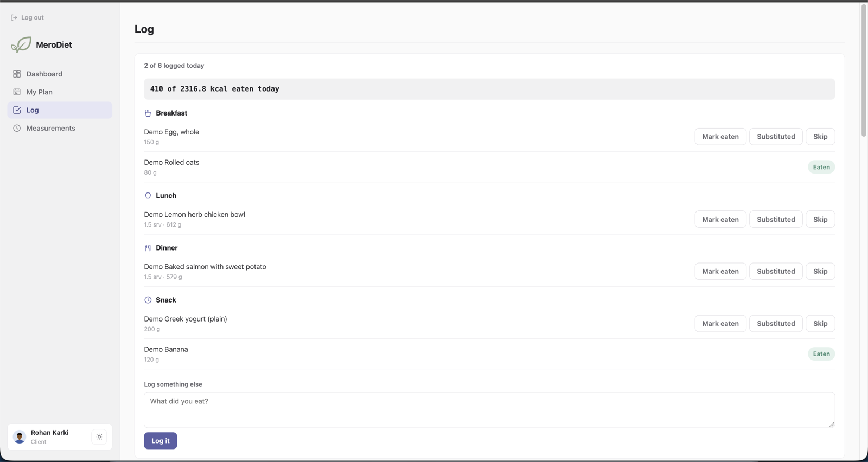The width and height of the screenshot is (868, 462).
Task: Click the Log out link
Action: click(27, 17)
